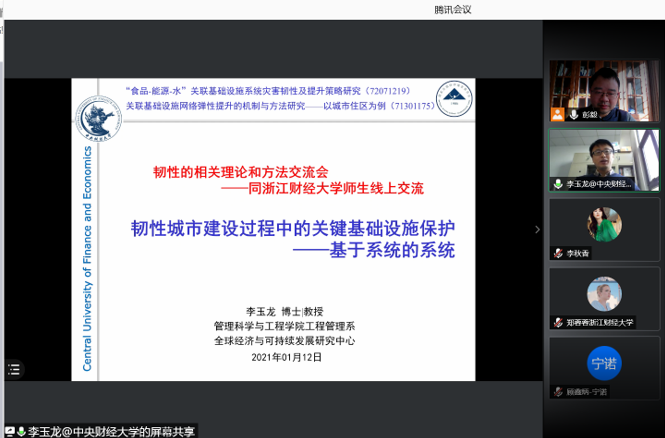Click the muted mic icon for 顾鑫炳-宁诺
This screenshot has width=665, height=438.
(x=557, y=392)
